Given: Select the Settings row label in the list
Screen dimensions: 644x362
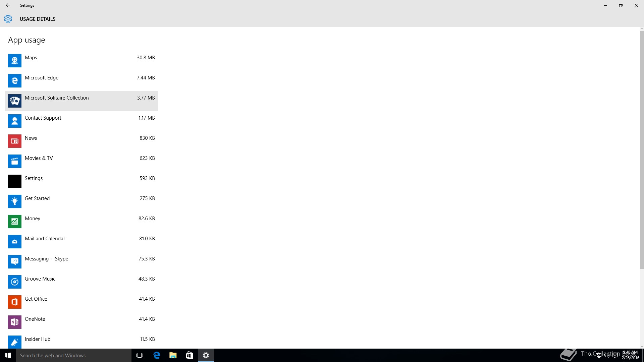Looking at the screenshot, I should (34, 178).
